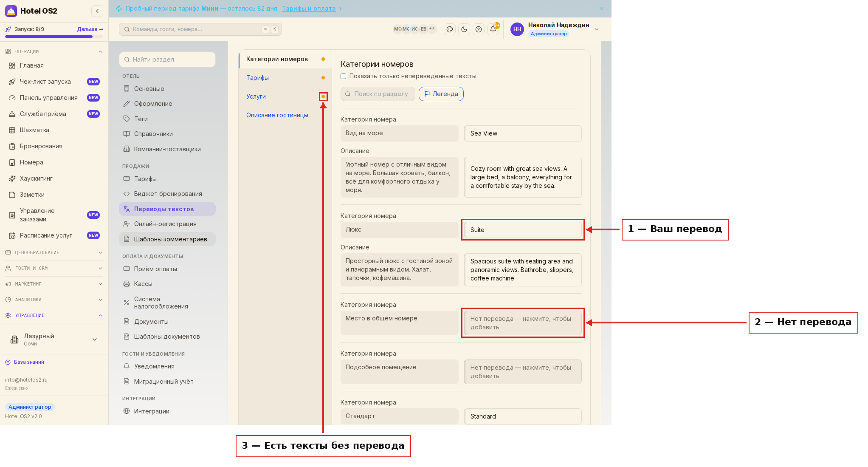The height and width of the screenshot is (467, 868).
Task: Select the Категории номеров tab
Action: tap(285, 59)
